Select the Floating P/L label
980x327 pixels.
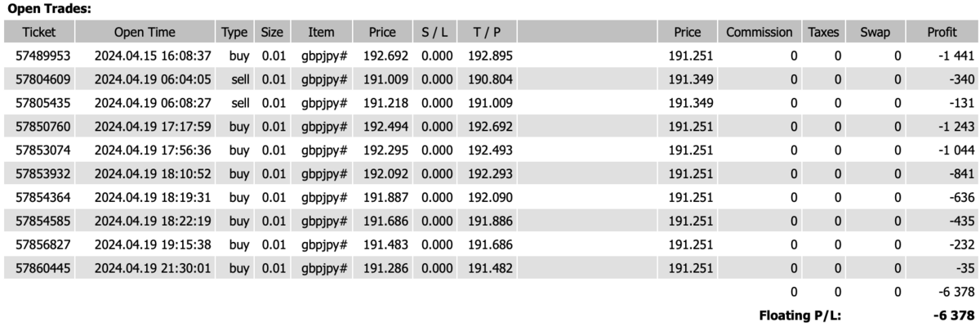[x=799, y=315]
